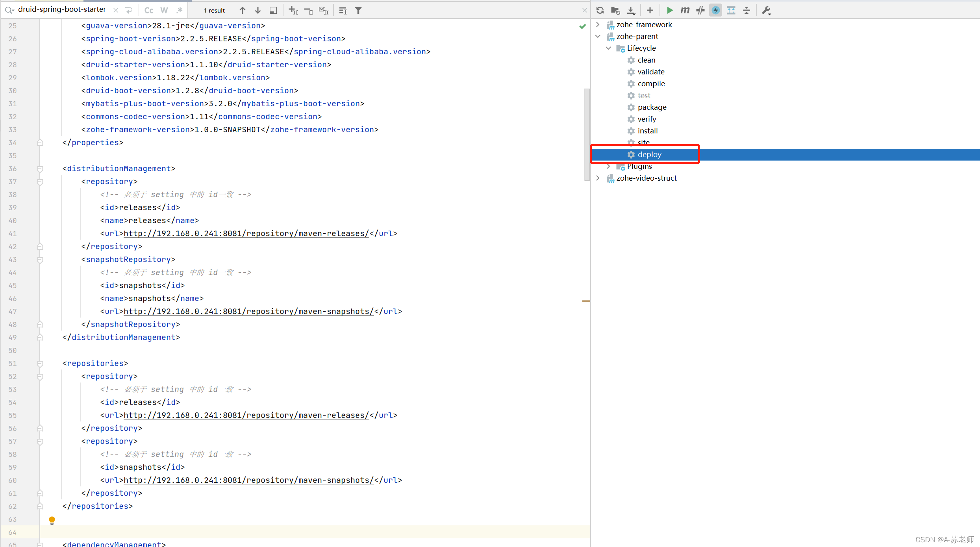
Task: Toggle Match Case (Cc) option
Action: coord(149,10)
